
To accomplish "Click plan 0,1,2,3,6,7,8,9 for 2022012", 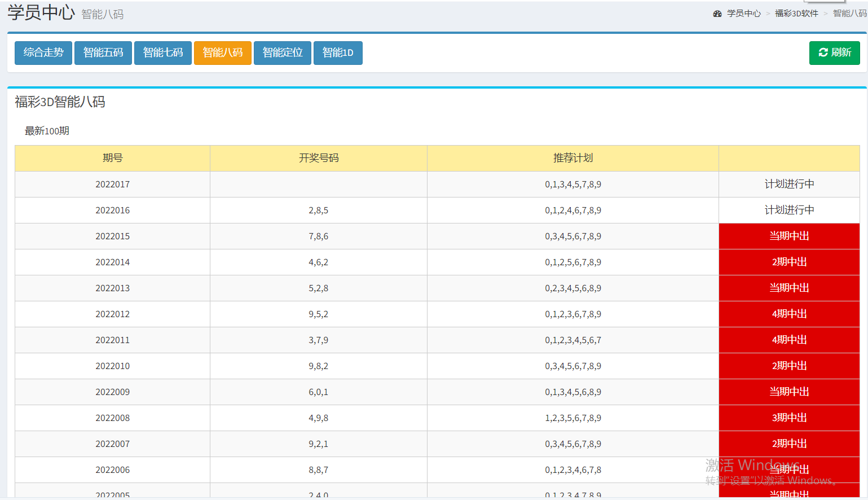I will 573,314.
